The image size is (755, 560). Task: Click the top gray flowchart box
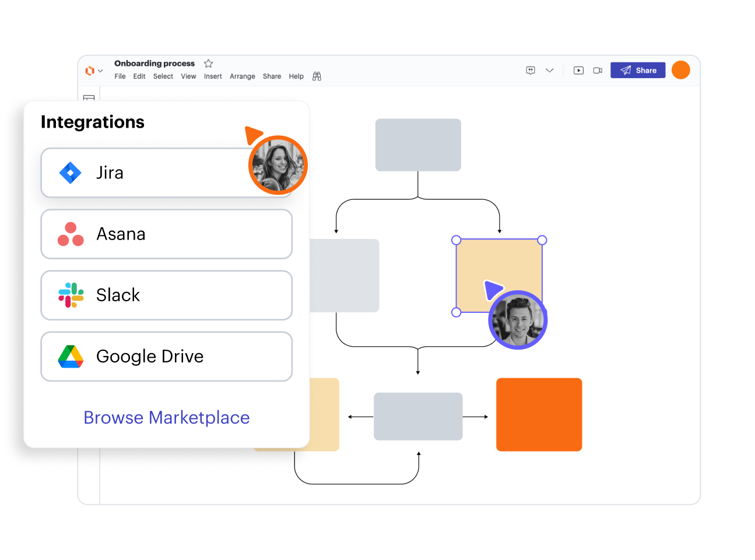[x=418, y=145]
